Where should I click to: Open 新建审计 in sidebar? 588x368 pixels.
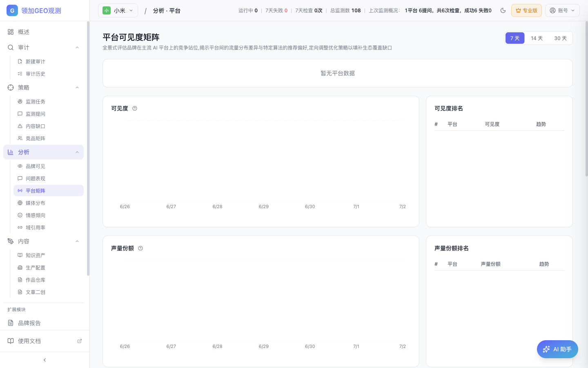click(49, 61)
